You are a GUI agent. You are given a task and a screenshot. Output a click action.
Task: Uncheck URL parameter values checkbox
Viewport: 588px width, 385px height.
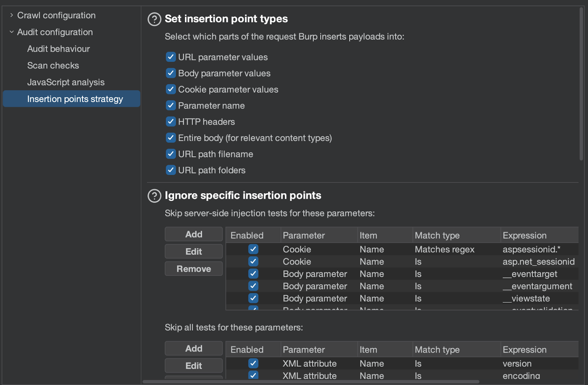[171, 57]
